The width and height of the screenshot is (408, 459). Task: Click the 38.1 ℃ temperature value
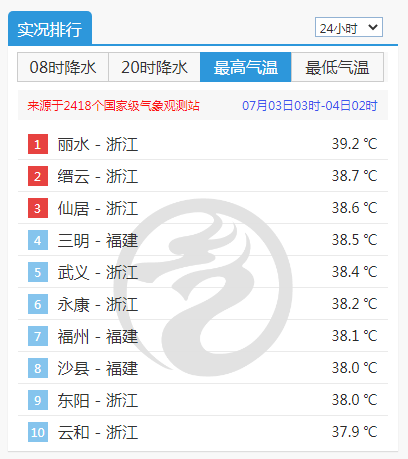click(x=354, y=336)
